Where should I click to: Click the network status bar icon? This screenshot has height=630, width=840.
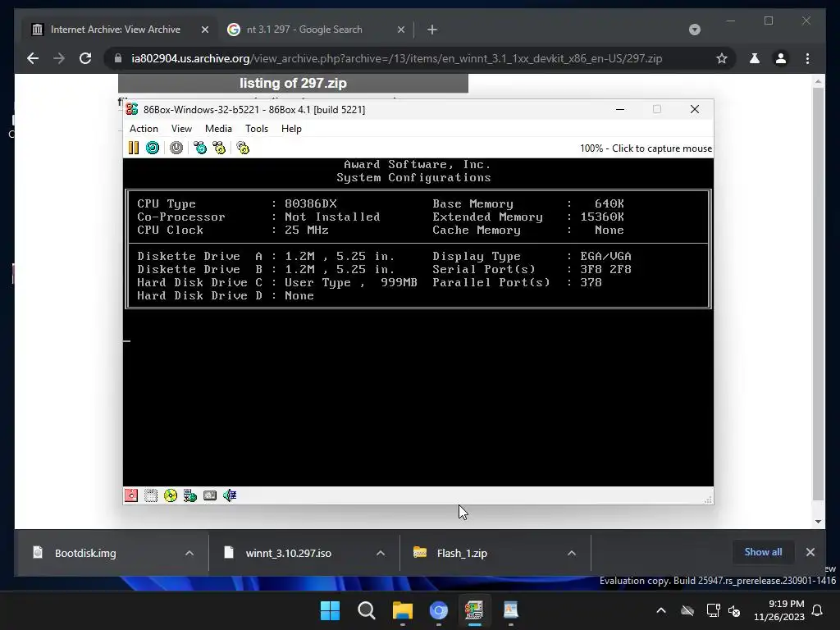190,495
